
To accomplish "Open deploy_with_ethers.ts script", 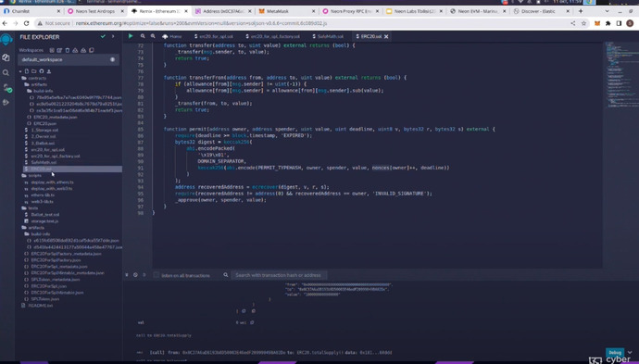I will pyautogui.click(x=52, y=182).
